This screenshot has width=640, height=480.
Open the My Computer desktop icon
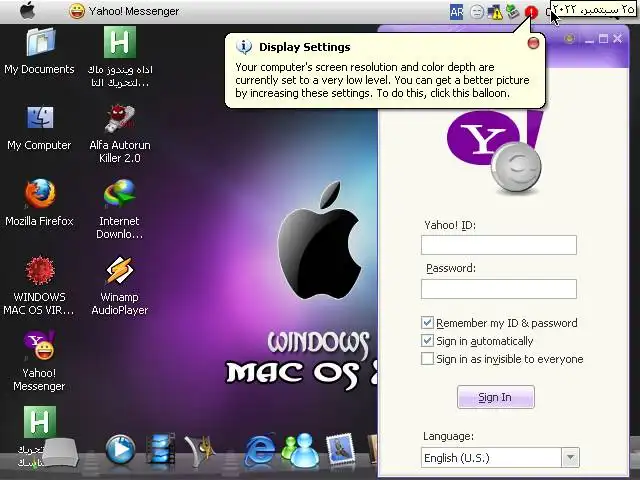tap(39, 128)
